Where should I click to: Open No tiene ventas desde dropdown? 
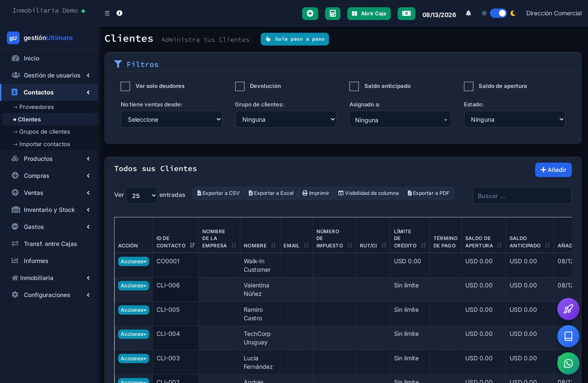tap(171, 120)
